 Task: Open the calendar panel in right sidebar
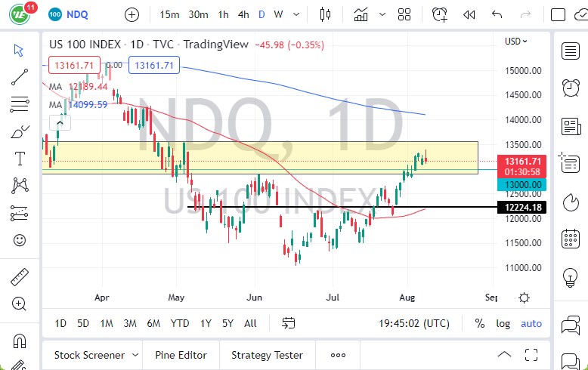(x=571, y=239)
